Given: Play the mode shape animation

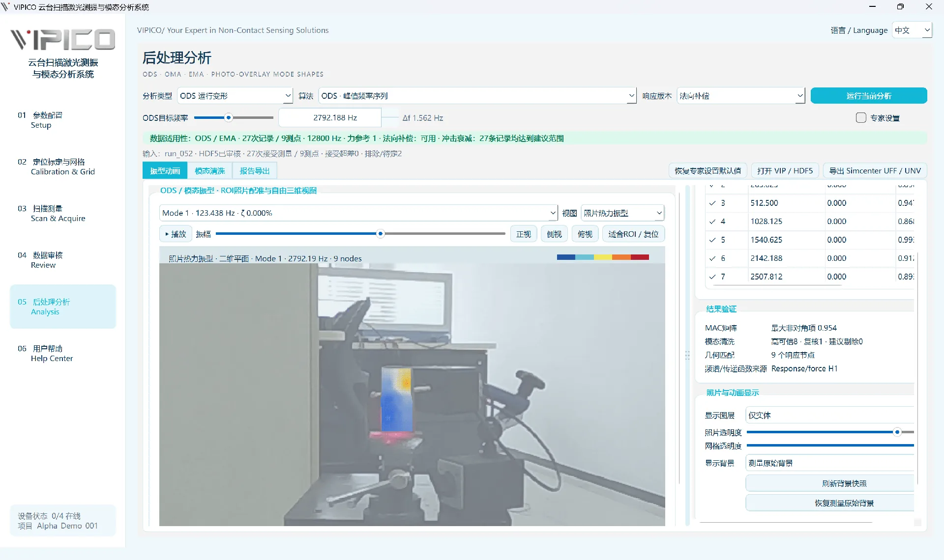Looking at the screenshot, I should [x=176, y=234].
